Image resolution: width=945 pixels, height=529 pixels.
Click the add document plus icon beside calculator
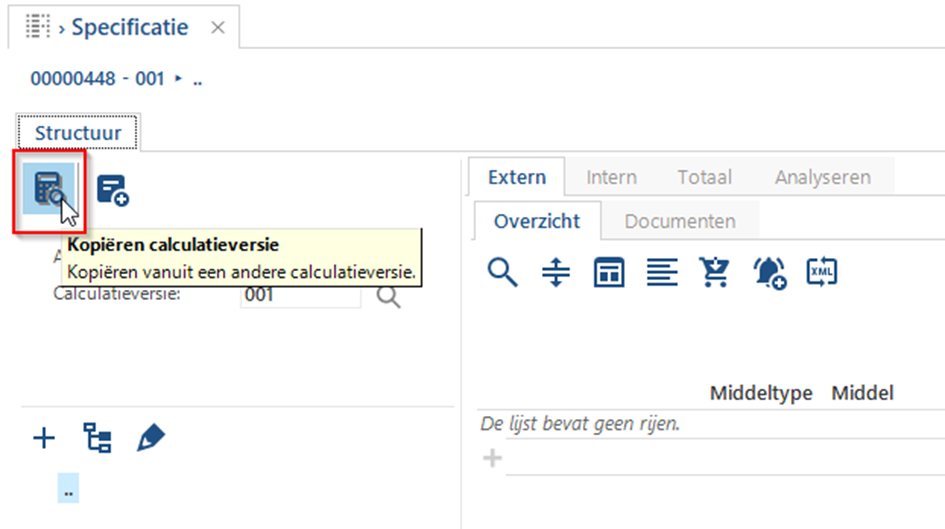pyautogui.click(x=113, y=190)
